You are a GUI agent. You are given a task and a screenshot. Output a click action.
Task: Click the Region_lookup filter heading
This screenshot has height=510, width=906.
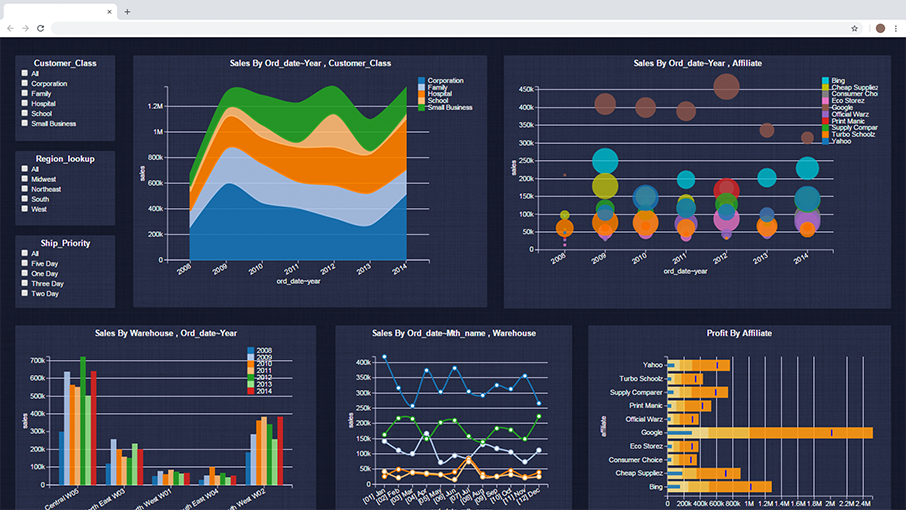(65, 159)
